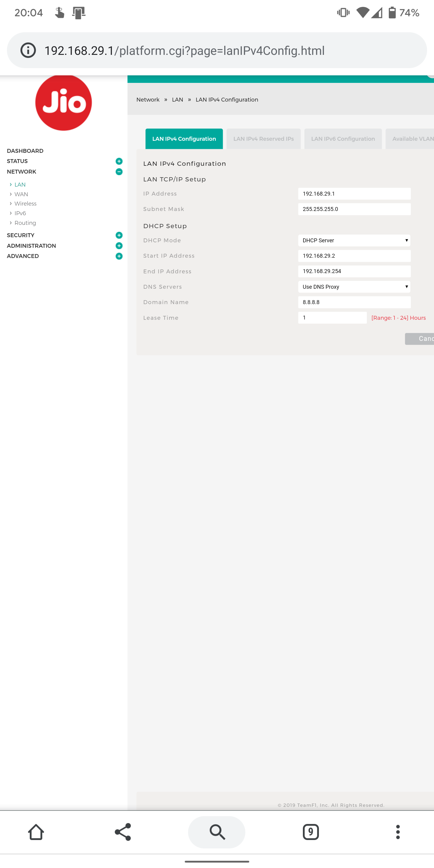Expand the SECURITY menu plus icon
Image resolution: width=434 pixels, height=868 pixels.
coord(119,235)
